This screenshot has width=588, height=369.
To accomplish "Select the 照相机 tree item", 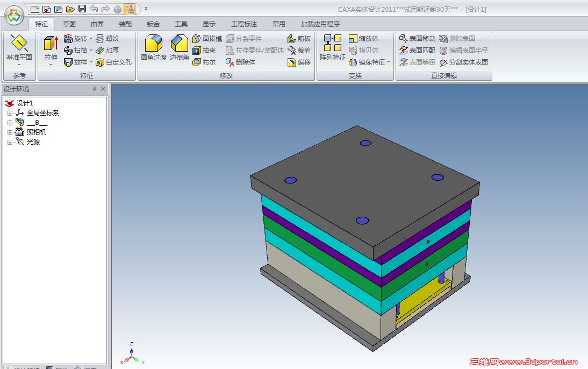I will (37, 132).
